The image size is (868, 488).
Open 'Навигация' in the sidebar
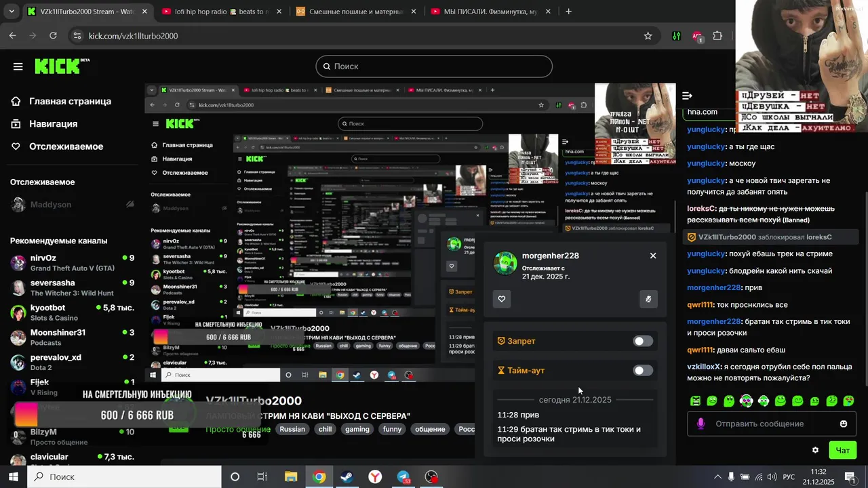tap(44, 124)
